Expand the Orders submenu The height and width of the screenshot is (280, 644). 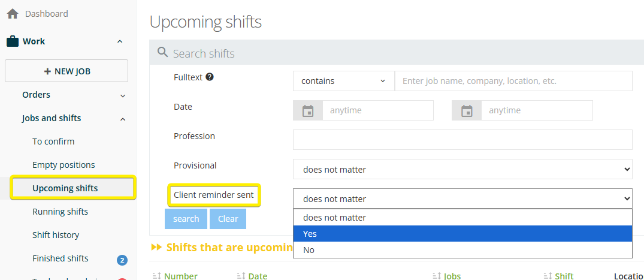coord(123,95)
